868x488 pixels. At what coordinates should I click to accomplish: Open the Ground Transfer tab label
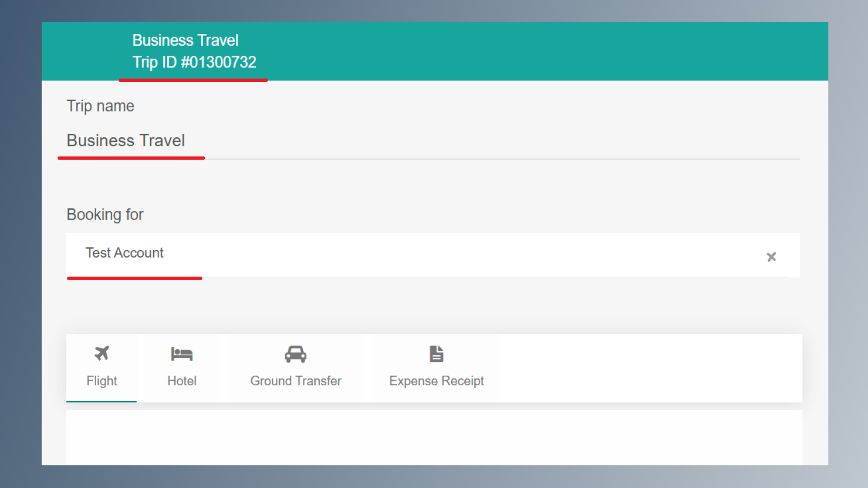click(296, 381)
